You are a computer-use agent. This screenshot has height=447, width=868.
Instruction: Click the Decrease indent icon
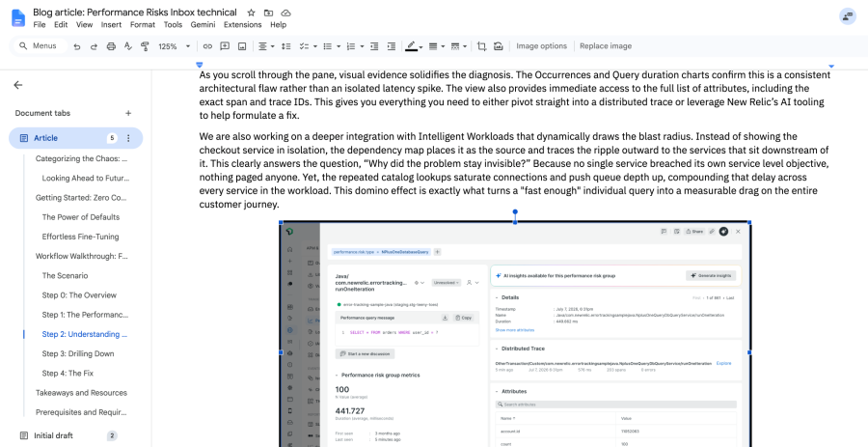tap(374, 46)
